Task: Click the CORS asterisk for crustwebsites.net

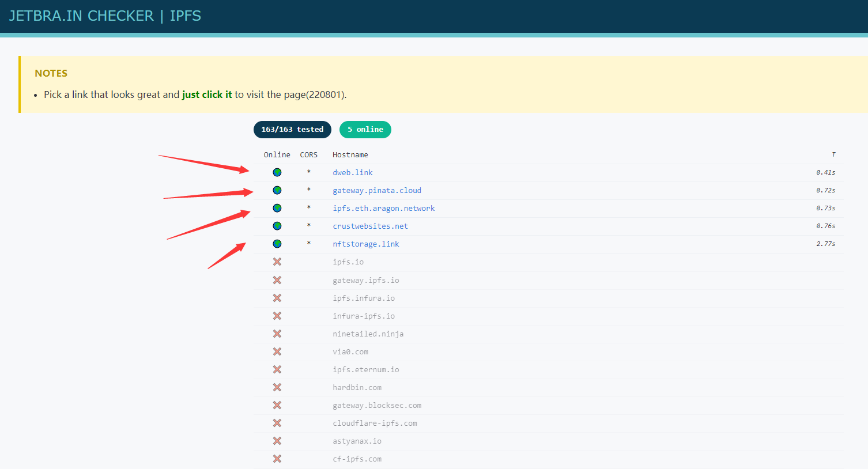Action: [x=309, y=226]
